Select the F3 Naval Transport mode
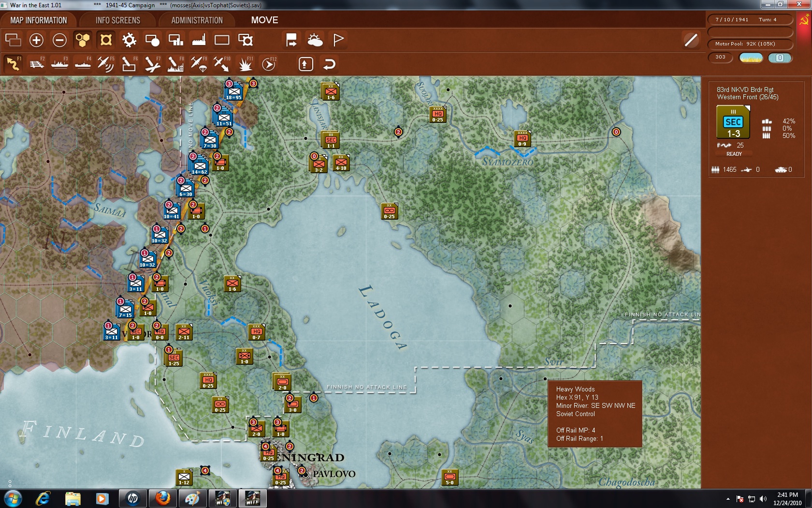812x508 pixels. [60, 64]
